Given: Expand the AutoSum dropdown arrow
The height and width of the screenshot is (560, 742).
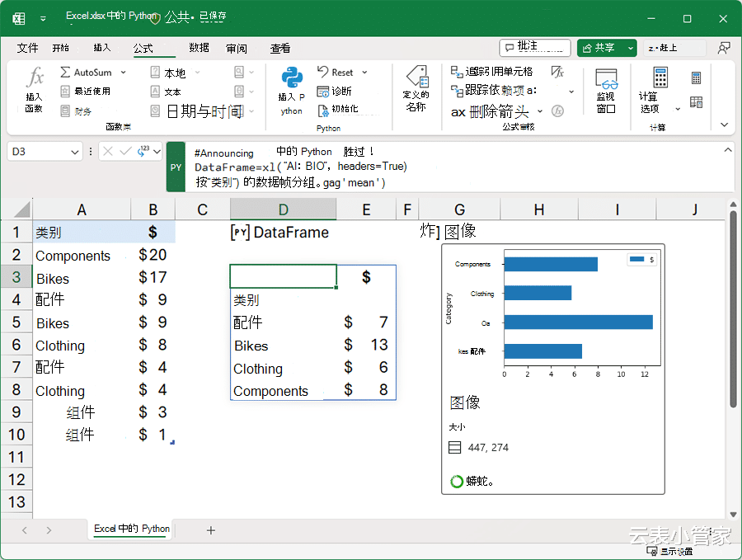Looking at the screenshot, I should click(122, 73).
